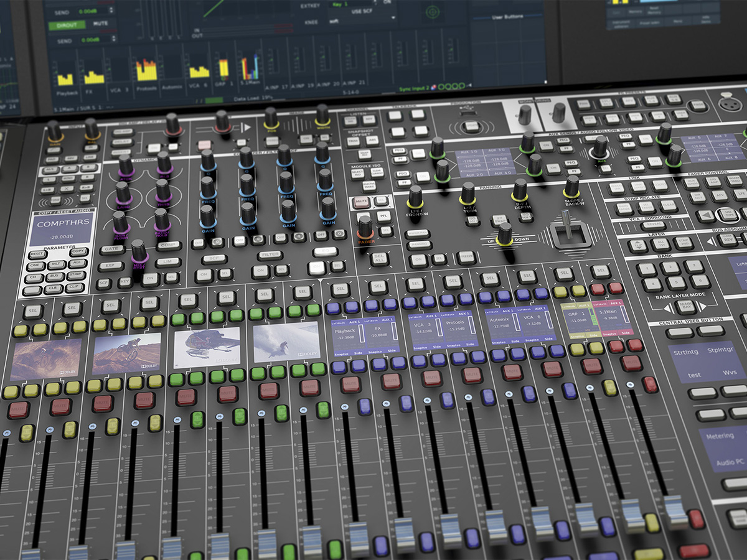The image size is (747, 560).
Task: Select bank button 3
Action: pos(694,266)
